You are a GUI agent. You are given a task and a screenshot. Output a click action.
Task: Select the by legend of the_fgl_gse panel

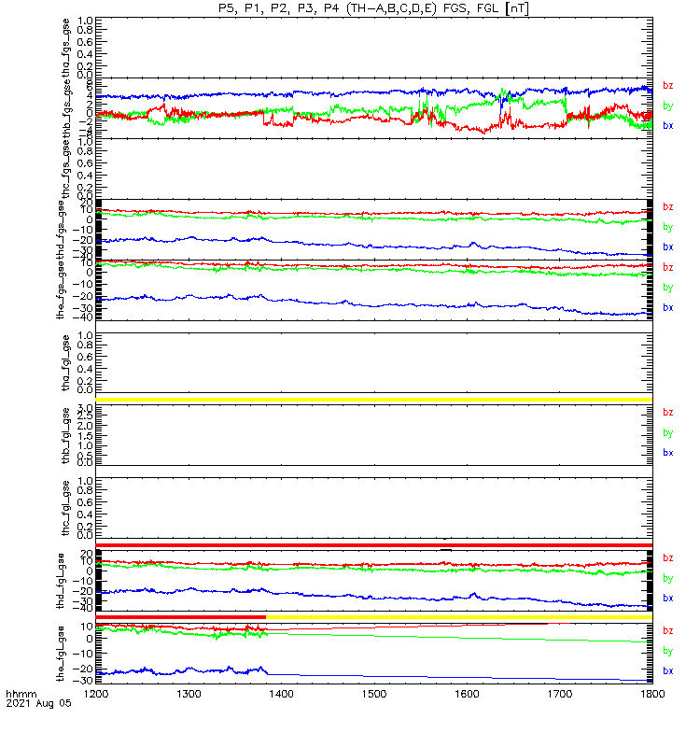click(x=668, y=651)
